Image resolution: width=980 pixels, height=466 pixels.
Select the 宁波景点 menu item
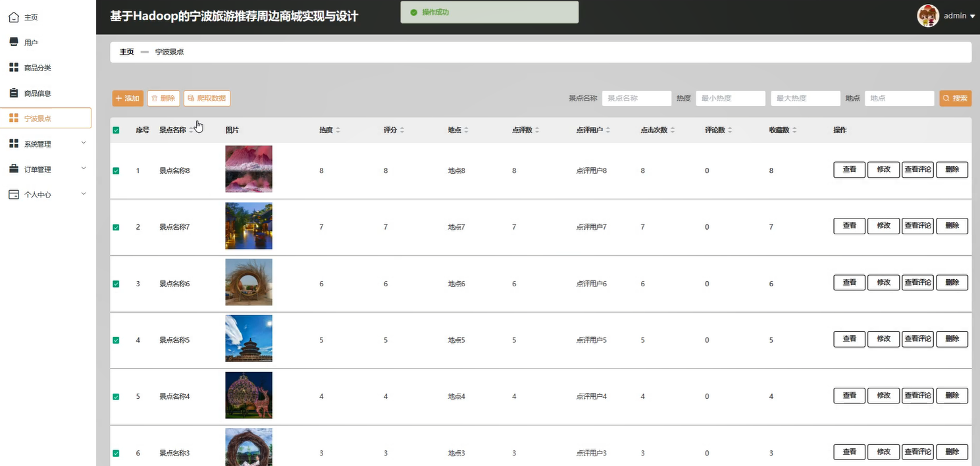pos(46,118)
